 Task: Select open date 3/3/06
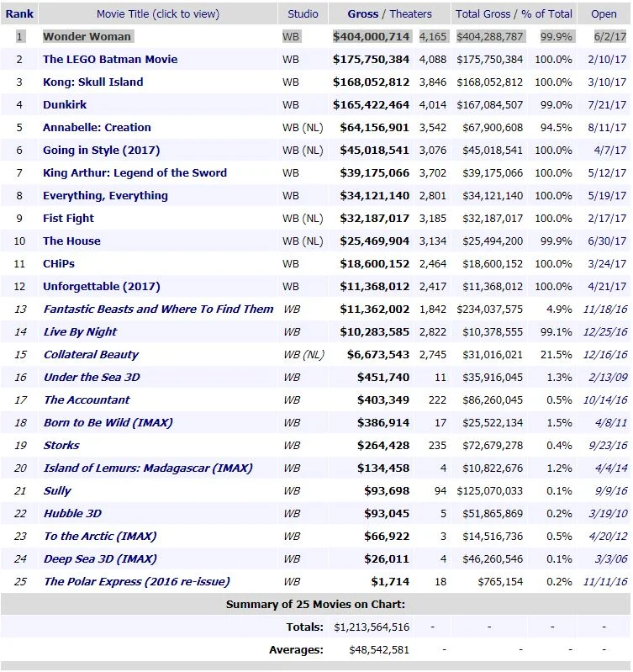point(611,558)
